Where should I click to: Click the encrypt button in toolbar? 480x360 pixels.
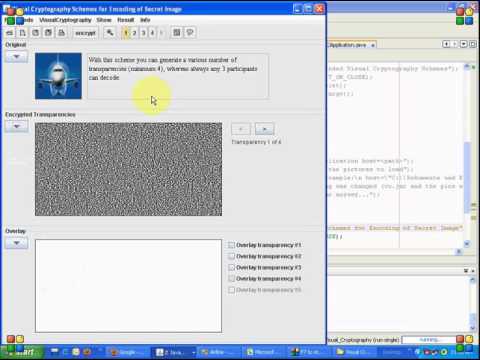[85, 33]
